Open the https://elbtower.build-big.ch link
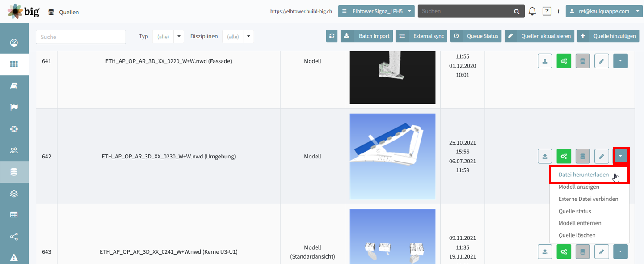The width and height of the screenshot is (644, 264). pos(301,11)
